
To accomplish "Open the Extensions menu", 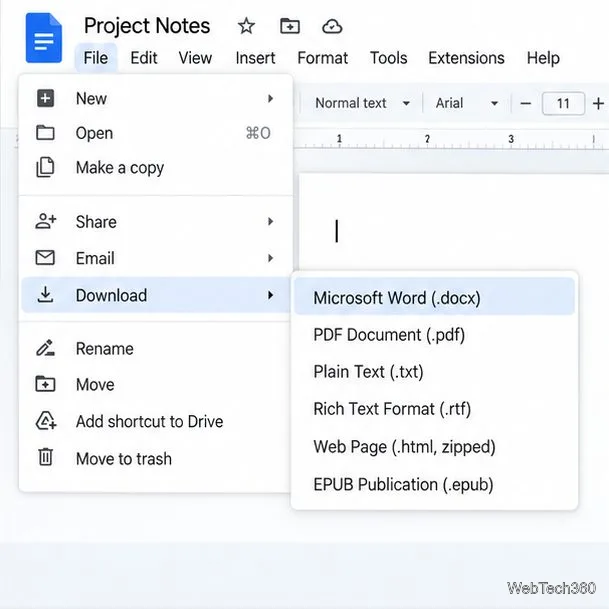I will 466,58.
